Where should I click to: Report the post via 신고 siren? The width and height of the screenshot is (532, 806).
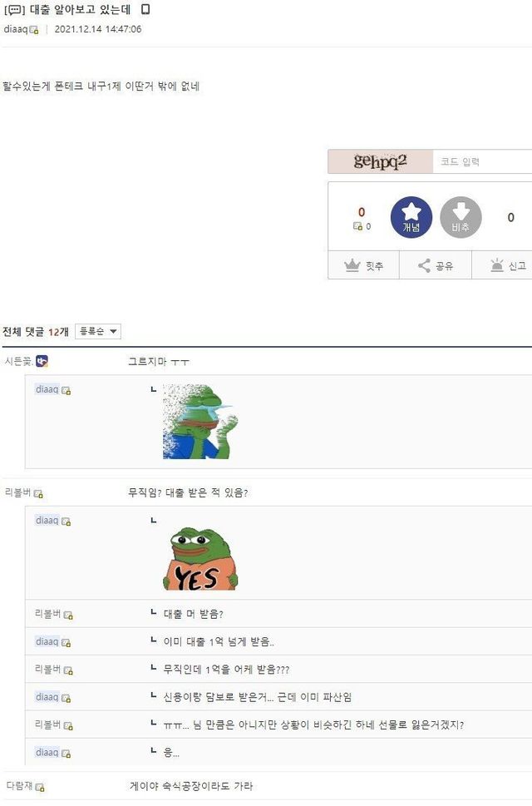503,265
